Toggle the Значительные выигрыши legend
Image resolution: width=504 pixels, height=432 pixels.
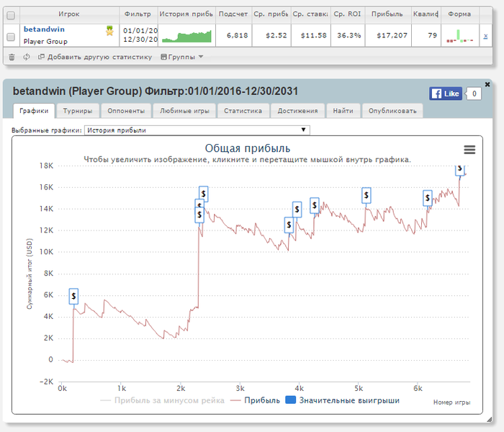(x=343, y=400)
